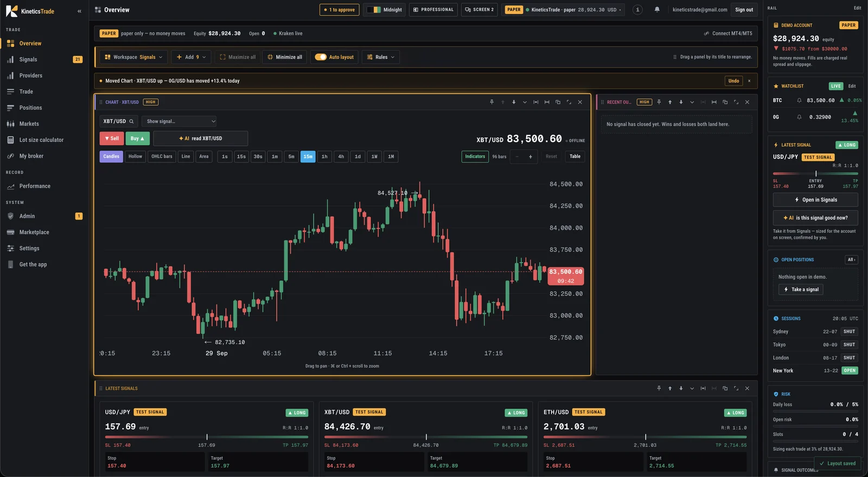Open Workspace Signals dropdown
The image size is (868, 477).
tap(133, 57)
